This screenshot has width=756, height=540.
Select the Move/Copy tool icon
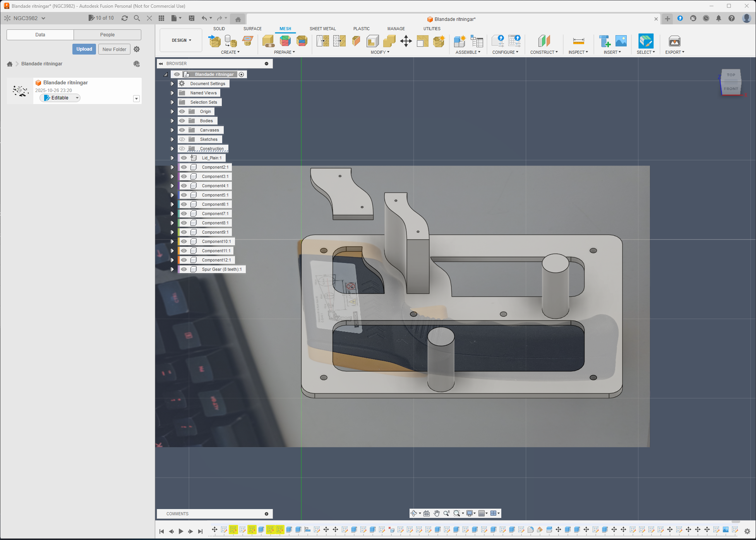pyautogui.click(x=406, y=41)
